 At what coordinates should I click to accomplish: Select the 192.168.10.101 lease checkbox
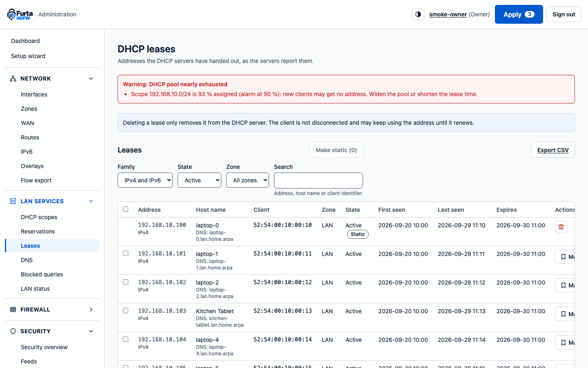[126, 254]
